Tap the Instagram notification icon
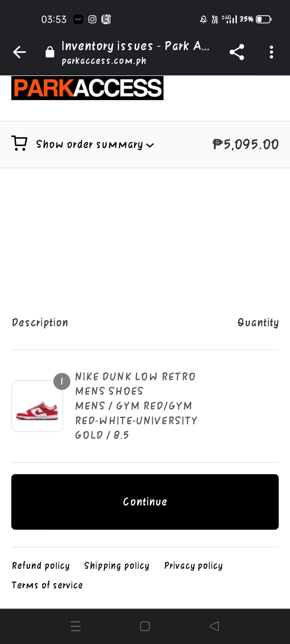Viewport: 290px width, 644px height. pyautogui.click(x=92, y=19)
